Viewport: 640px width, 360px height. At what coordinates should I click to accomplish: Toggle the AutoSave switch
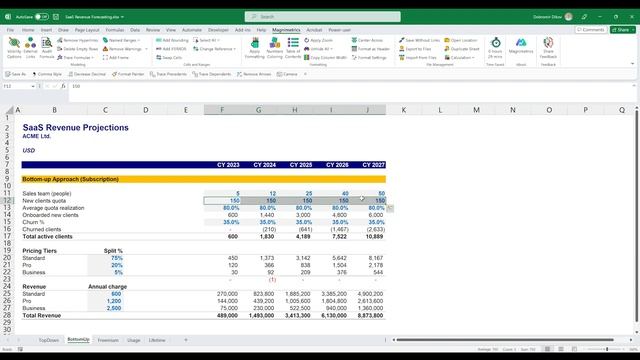tap(41, 17)
